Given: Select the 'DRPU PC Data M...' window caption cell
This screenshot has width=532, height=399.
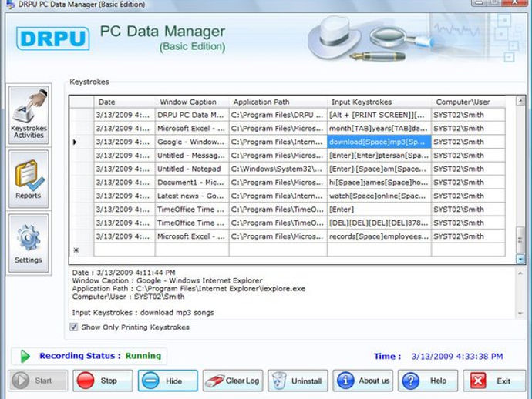Looking at the screenshot, I should point(192,115).
